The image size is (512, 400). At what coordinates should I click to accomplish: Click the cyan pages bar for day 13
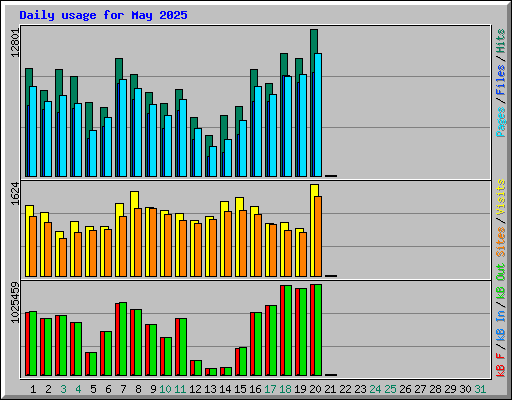click(x=213, y=161)
